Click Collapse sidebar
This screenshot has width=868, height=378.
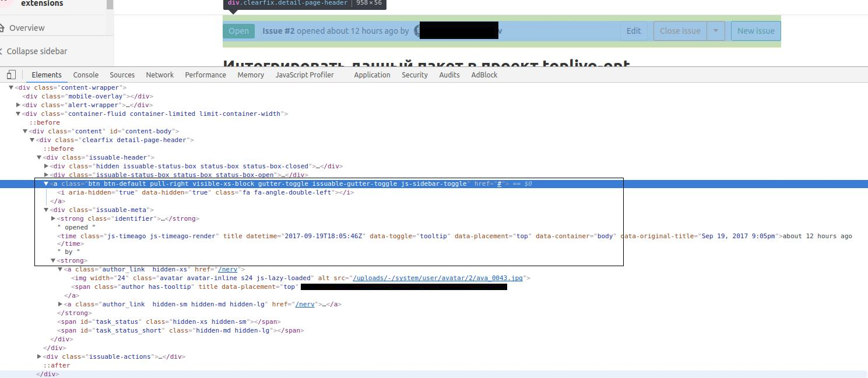point(37,51)
